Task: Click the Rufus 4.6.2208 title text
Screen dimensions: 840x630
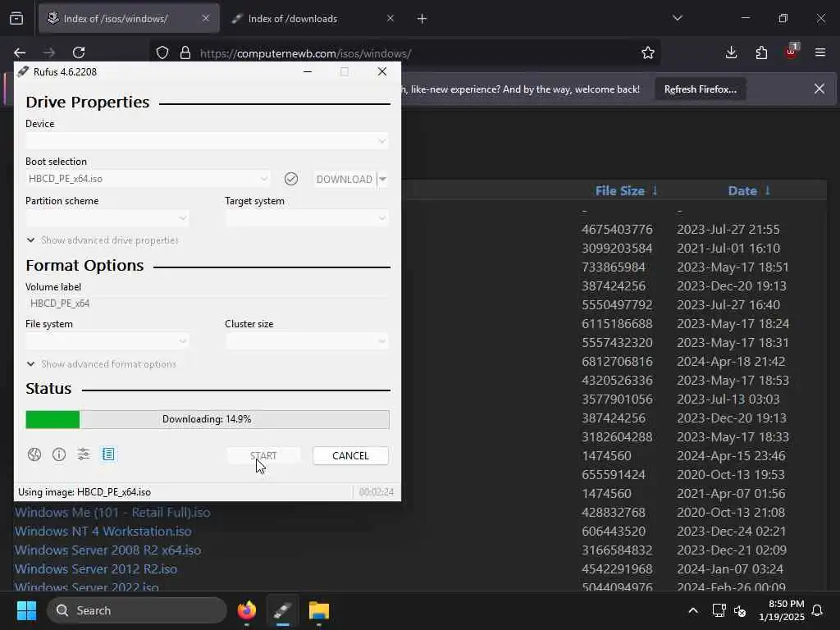Action: [x=65, y=72]
